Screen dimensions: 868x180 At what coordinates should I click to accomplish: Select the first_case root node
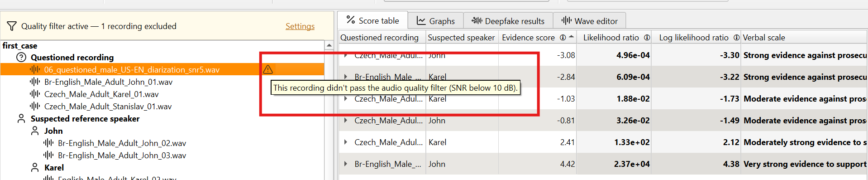coord(20,46)
